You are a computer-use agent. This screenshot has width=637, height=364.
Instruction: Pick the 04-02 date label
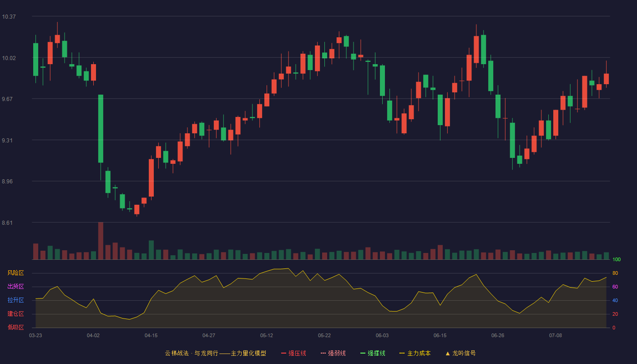click(93, 335)
